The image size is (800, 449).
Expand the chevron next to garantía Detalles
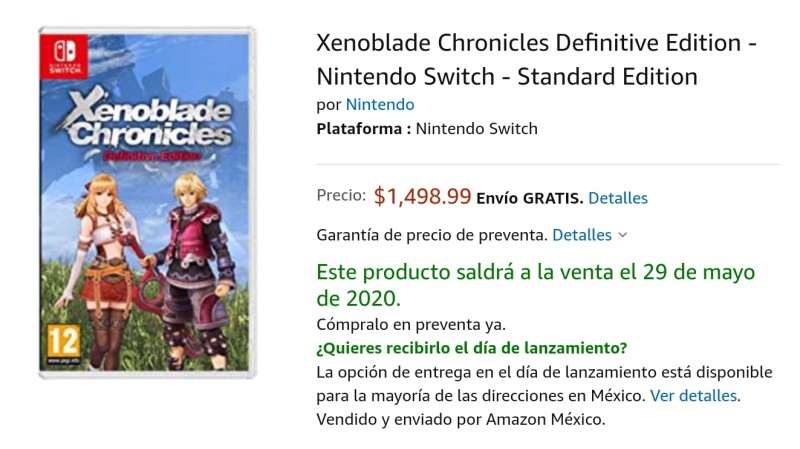(x=622, y=235)
